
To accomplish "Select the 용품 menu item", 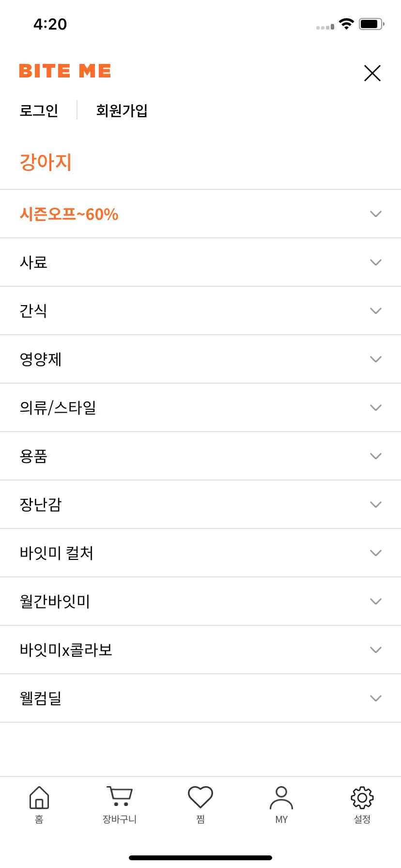I will [x=200, y=456].
